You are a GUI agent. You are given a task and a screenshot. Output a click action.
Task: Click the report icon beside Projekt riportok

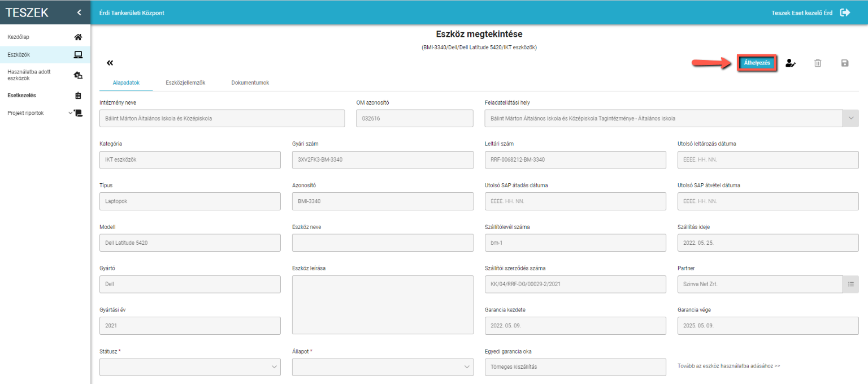pyautogui.click(x=79, y=113)
